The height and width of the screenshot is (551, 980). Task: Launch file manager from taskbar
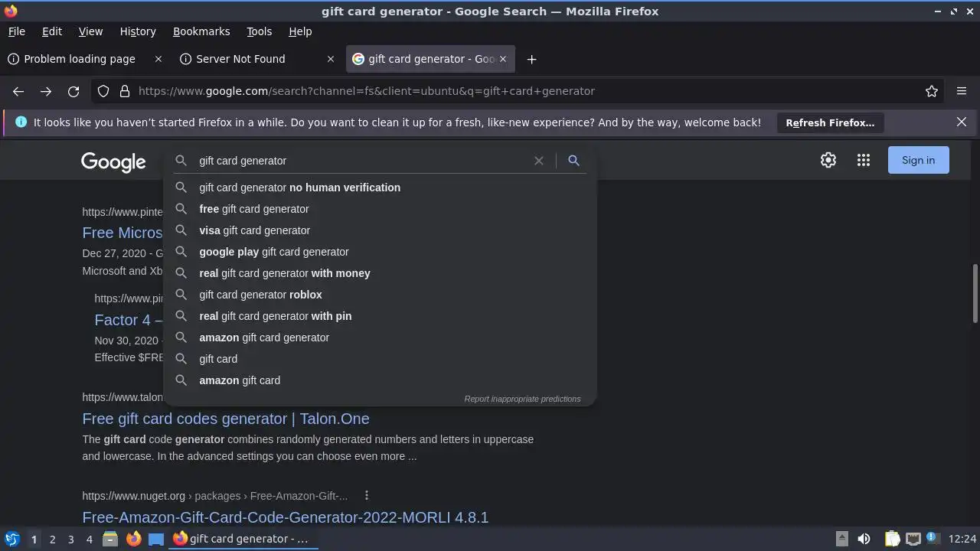tap(110, 539)
